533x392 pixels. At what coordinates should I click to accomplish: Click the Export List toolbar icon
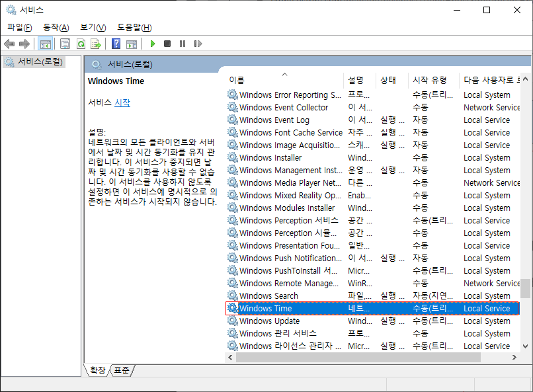pos(96,44)
